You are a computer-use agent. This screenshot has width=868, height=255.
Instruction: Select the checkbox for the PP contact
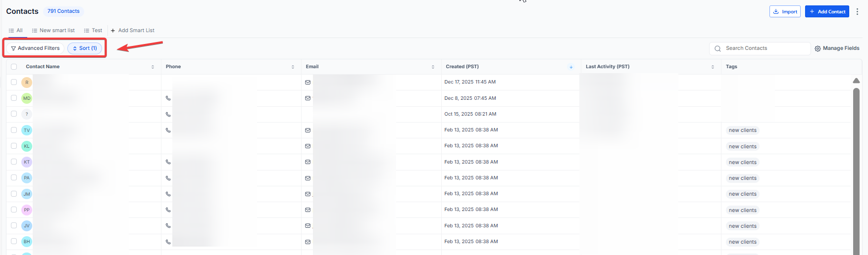(x=14, y=210)
